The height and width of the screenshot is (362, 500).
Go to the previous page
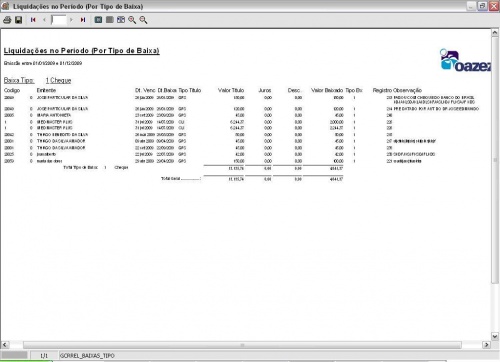point(44,20)
